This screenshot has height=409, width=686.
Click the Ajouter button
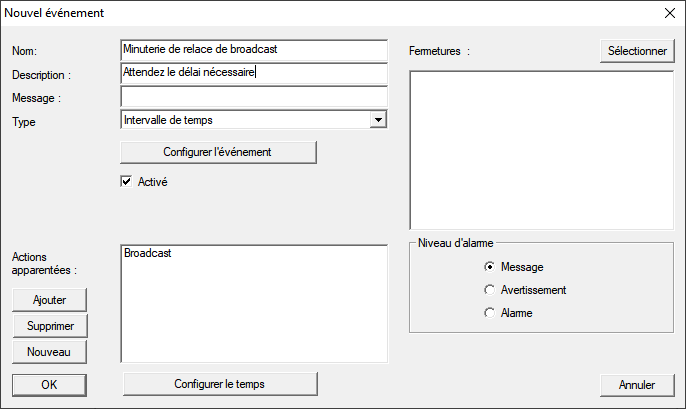(x=49, y=300)
